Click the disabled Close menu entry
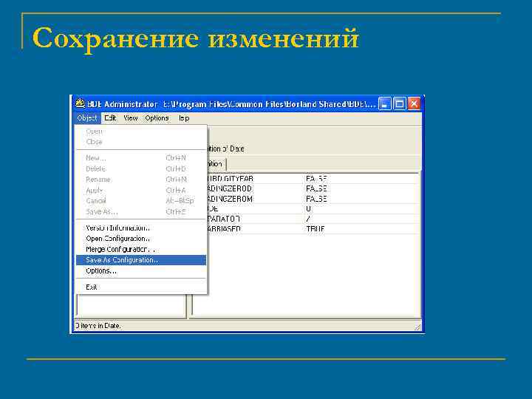Screen dimensions: 532x399 [141, 142]
